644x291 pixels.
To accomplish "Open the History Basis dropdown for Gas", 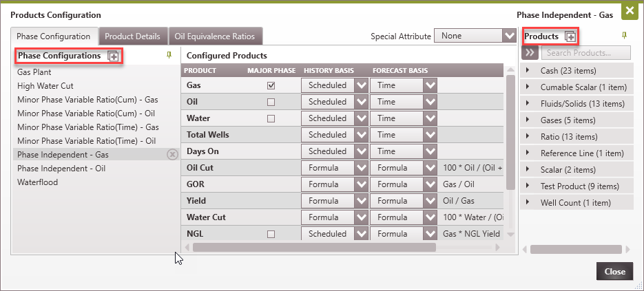I will tap(362, 85).
